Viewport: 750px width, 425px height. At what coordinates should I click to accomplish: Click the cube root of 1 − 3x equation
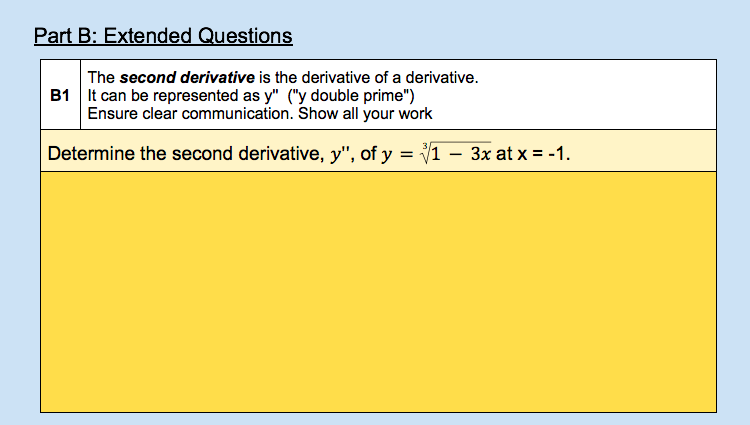[436, 153]
